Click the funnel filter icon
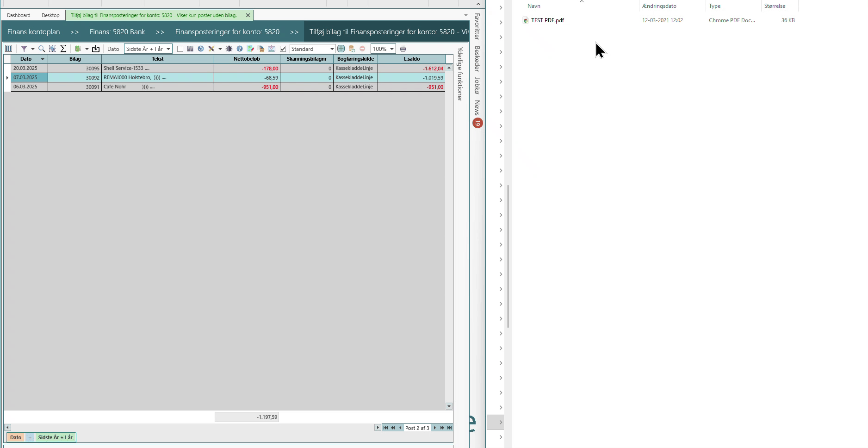Viewport: 868px width, 448px height. tap(24, 49)
